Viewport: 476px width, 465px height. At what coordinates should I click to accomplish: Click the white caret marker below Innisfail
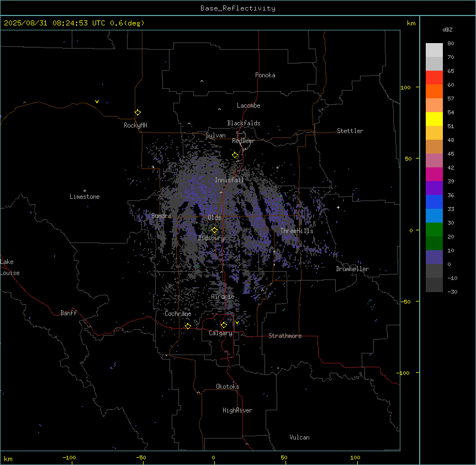[x=221, y=192]
